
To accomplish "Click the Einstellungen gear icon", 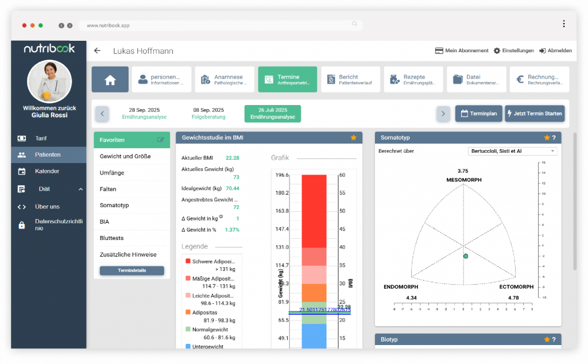I will [x=497, y=51].
